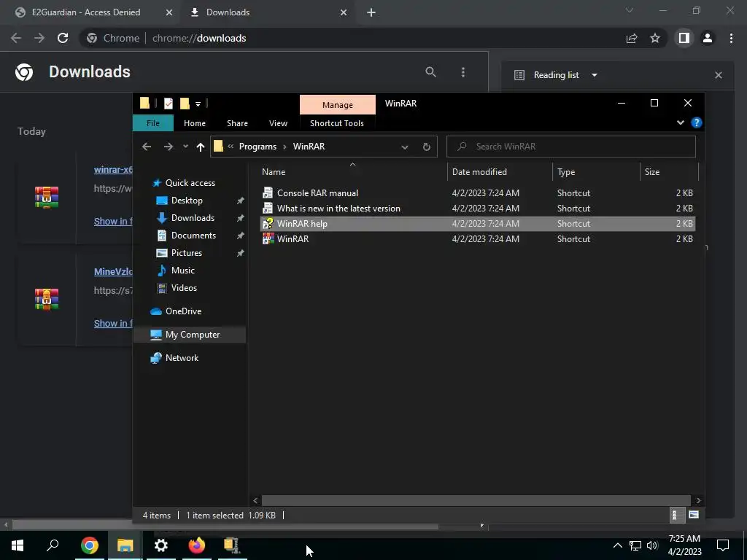Click Programs in the address breadcrumb
The width and height of the screenshot is (747, 560).
[258, 146]
